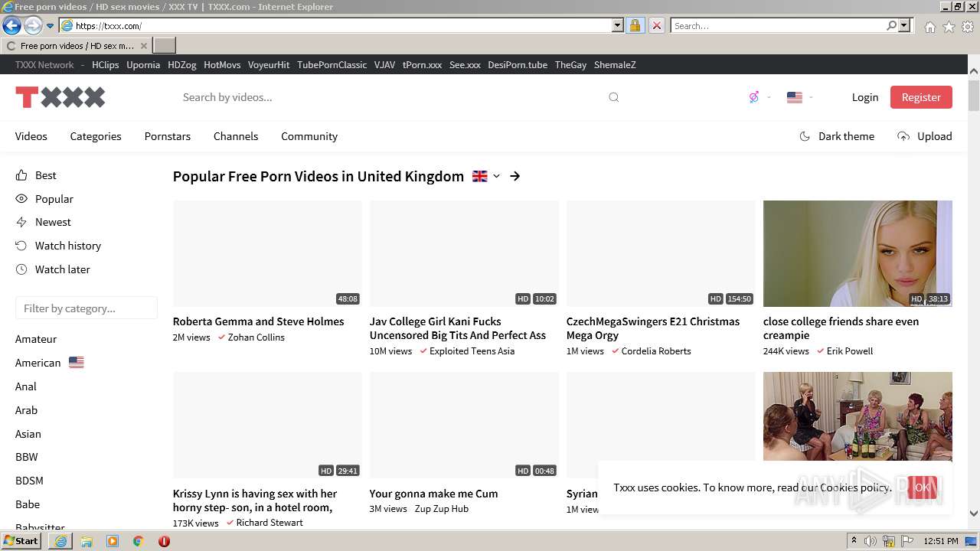
Task: Open Favorites star icon
Action: click(x=949, y=27)
